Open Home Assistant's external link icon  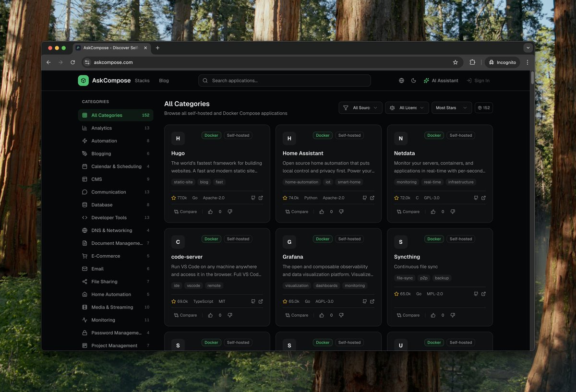[x=372, y=198]
